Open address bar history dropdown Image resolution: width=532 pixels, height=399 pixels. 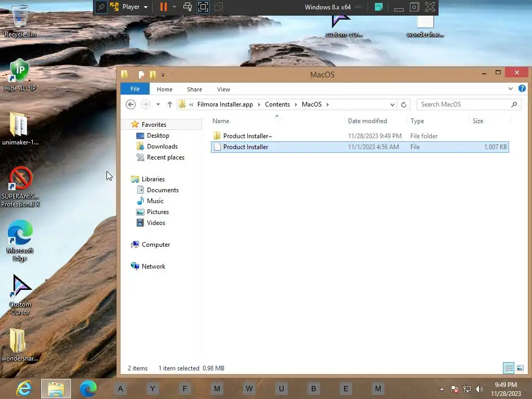(392, 104)
